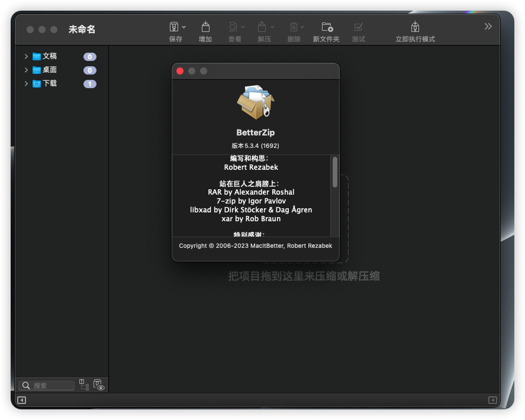
Task: Click the count badge beside 桌面
Action: click(x=90, y=70)
